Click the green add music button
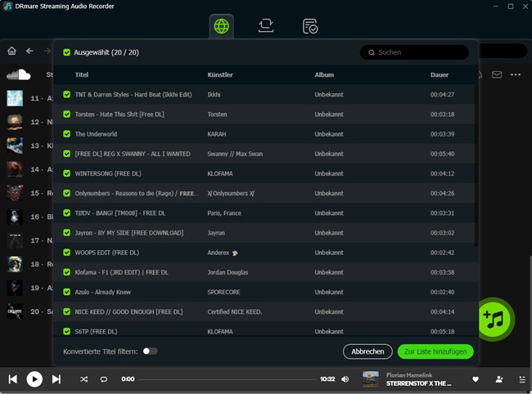532x394 pixels. coord(495,319)
